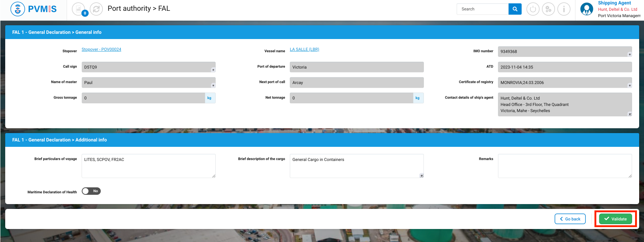Image resolution: width=644 pixels, height=242 pixels.
Task: Click the Go back button
Action: (570, 219)
